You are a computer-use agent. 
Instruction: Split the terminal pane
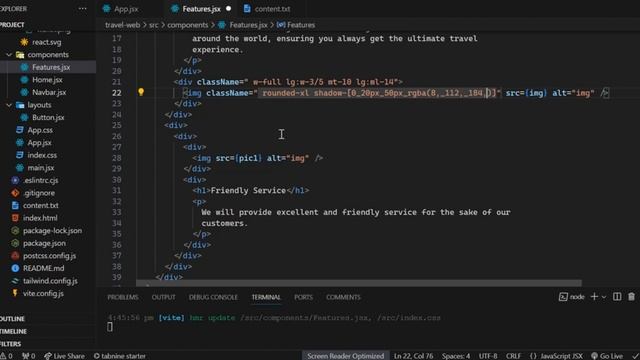[617, 297]
